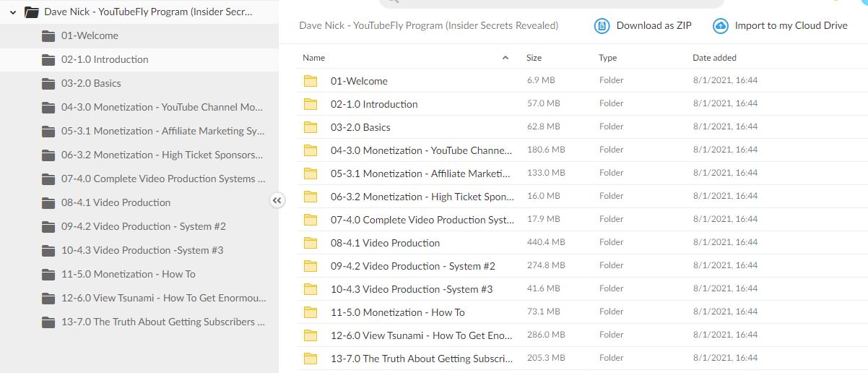Click yellow folder icon of 02-1.0 Introduction row
The height and width of the screenshot is (373, 868).
coord(311,104)
